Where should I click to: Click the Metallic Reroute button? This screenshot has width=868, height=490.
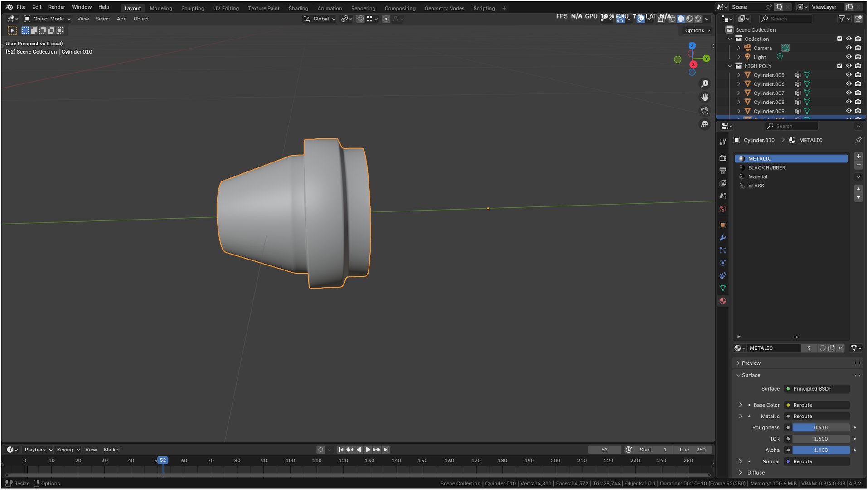tap(817, 416)
